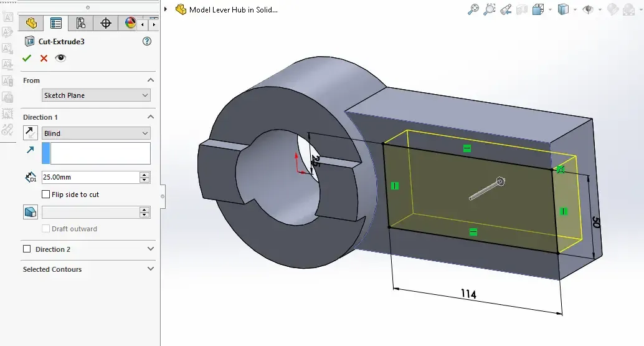This screenshot has height=346, width=644.
Task: Click the extrude depth drag handle arrow
Action: pos(488,189)
